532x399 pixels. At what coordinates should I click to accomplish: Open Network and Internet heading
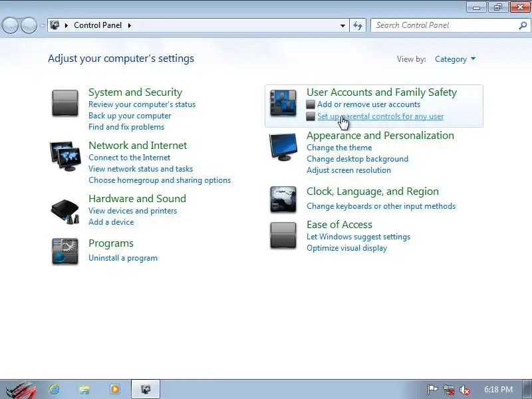click(x=138, y=146)
